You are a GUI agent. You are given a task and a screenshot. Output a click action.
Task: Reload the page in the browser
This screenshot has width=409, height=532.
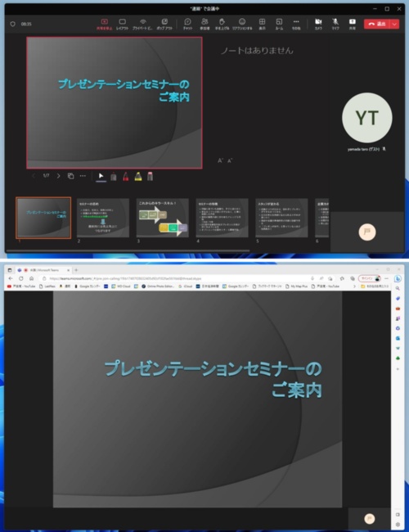(21, 278)
